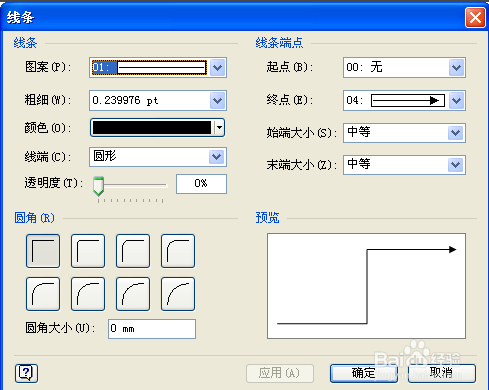
Task: Open the 图案 pattern dropdown
Action: click(x=218, y=68)
